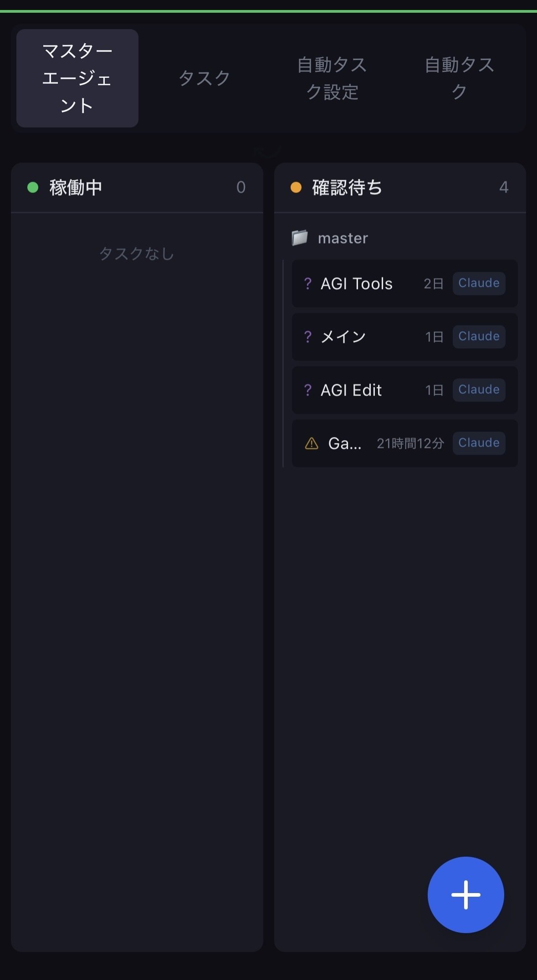Select the マスターエージェント tab
537x980 pixels.
tap(77, 78)
